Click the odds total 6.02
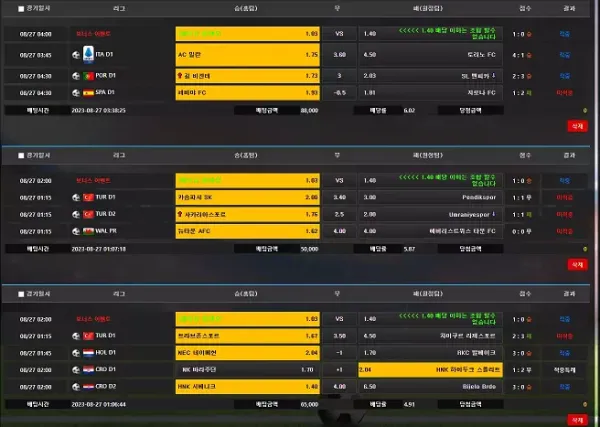 (x=409, y=111)
